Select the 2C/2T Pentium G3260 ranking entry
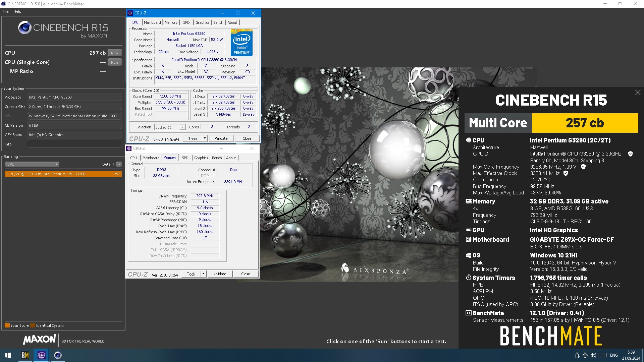 (x=63, y=174)
